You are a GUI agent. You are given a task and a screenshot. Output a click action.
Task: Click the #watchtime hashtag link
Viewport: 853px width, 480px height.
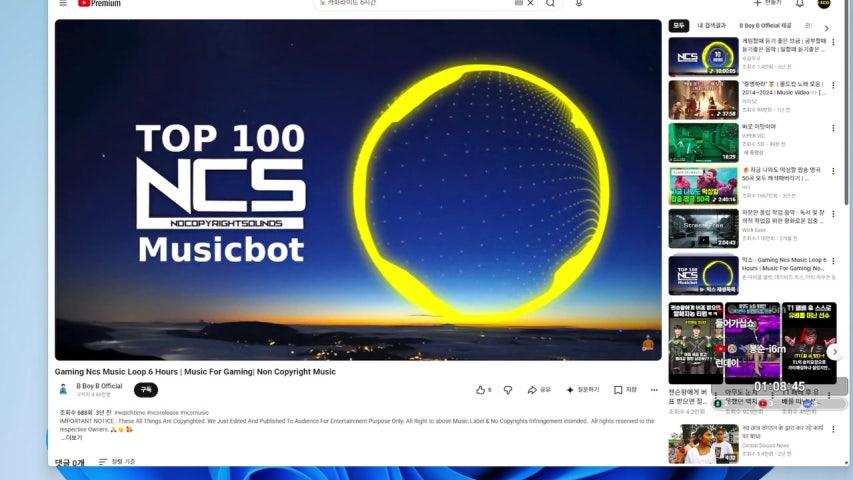tap(129, 413)
